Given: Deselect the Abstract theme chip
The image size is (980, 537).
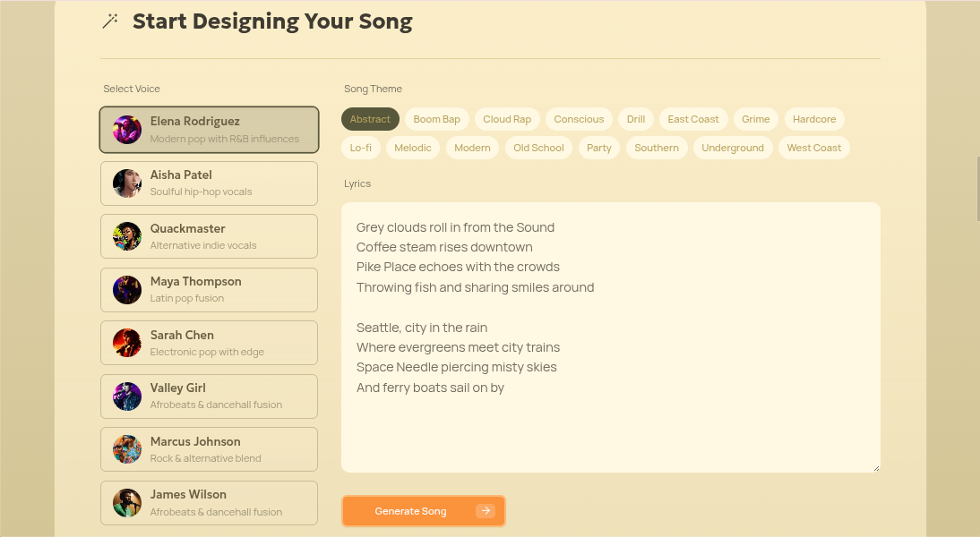Looking at the screenshot, I should (x=369, y=118).
